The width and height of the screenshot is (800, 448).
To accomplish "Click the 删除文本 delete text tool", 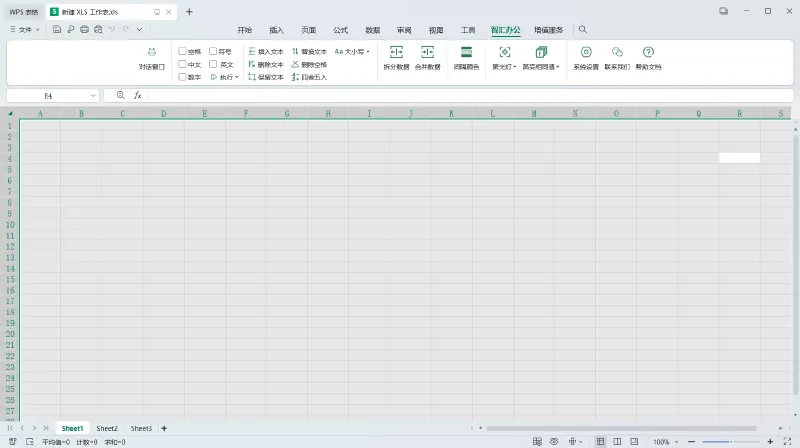I will (265, 65).
